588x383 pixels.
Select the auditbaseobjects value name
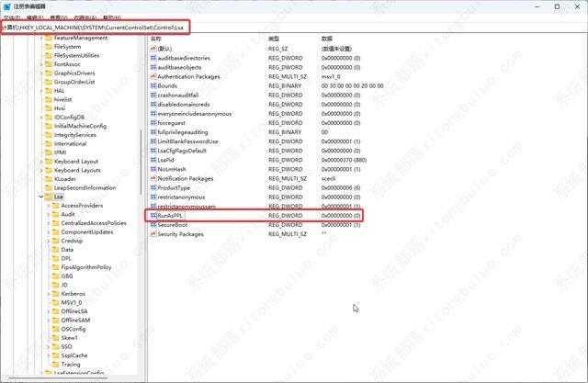click(x=180, y=67)
